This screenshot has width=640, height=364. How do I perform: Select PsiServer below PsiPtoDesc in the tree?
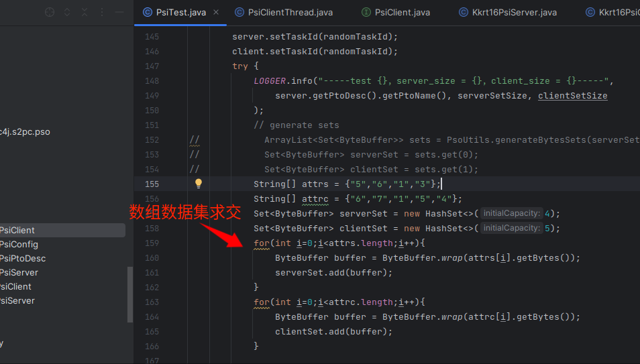tap(19, 272)
